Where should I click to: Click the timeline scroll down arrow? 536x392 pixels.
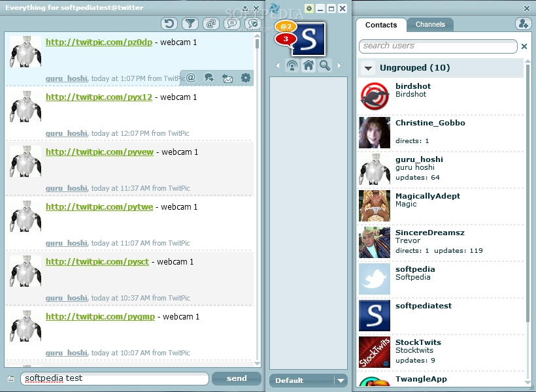(x=257, y=364)
